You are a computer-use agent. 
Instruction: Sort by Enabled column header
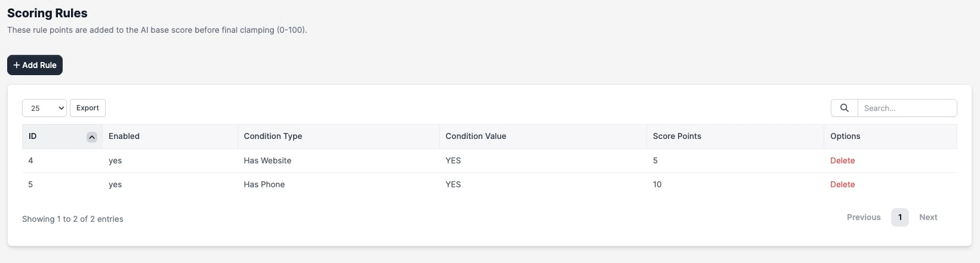[124, 136]
